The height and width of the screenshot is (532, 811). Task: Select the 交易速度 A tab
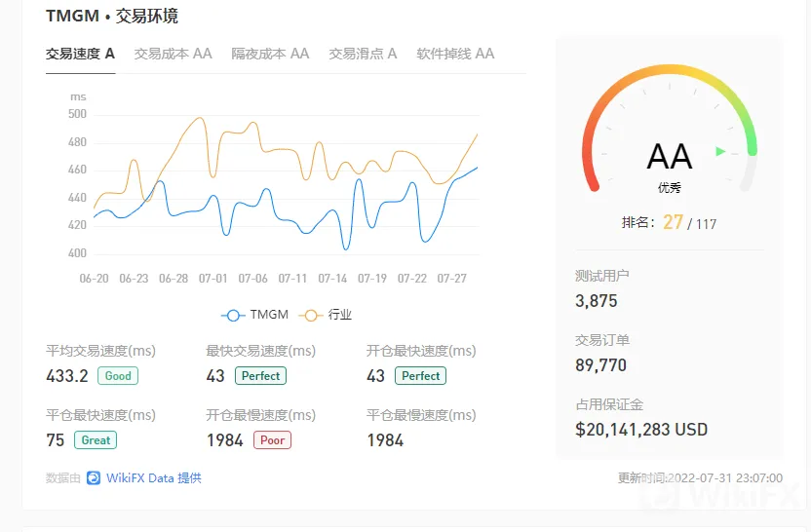tap(80, 54)
